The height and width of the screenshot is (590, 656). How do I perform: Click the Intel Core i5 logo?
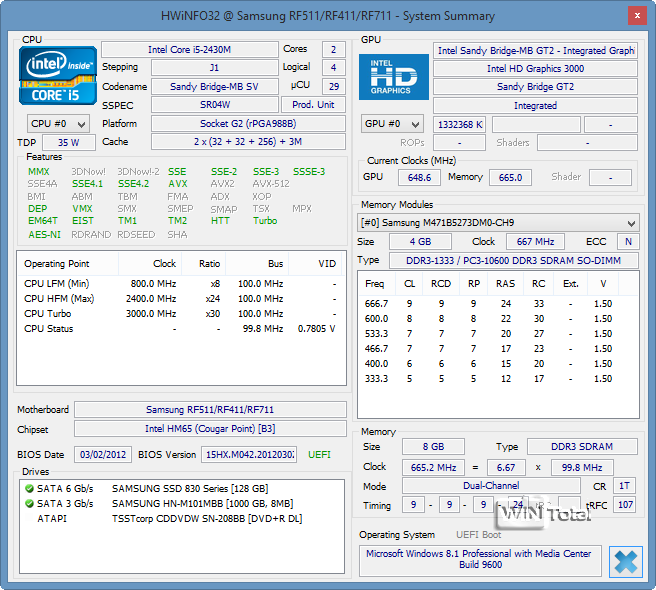pyautogui.click(x=60, y=77)
